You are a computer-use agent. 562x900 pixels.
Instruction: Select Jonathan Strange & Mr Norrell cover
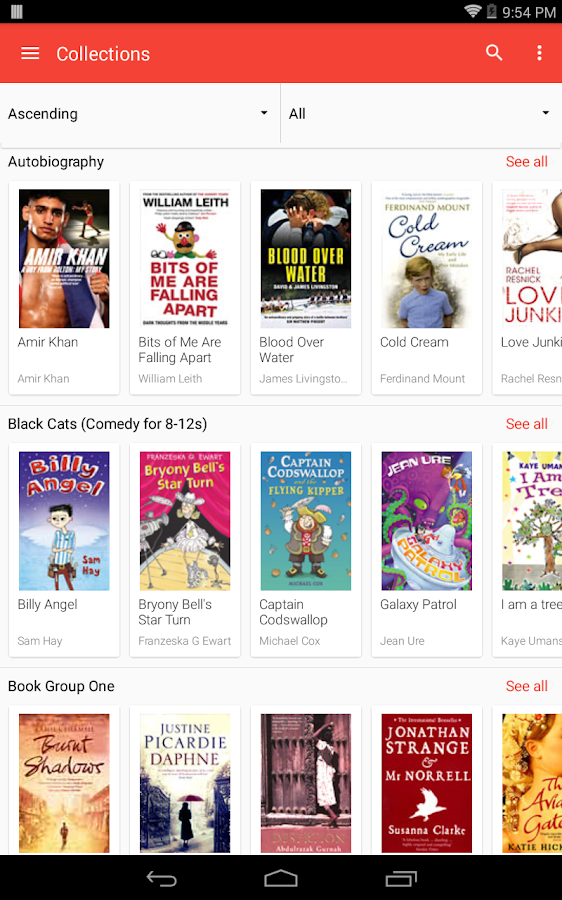(427, 783)
